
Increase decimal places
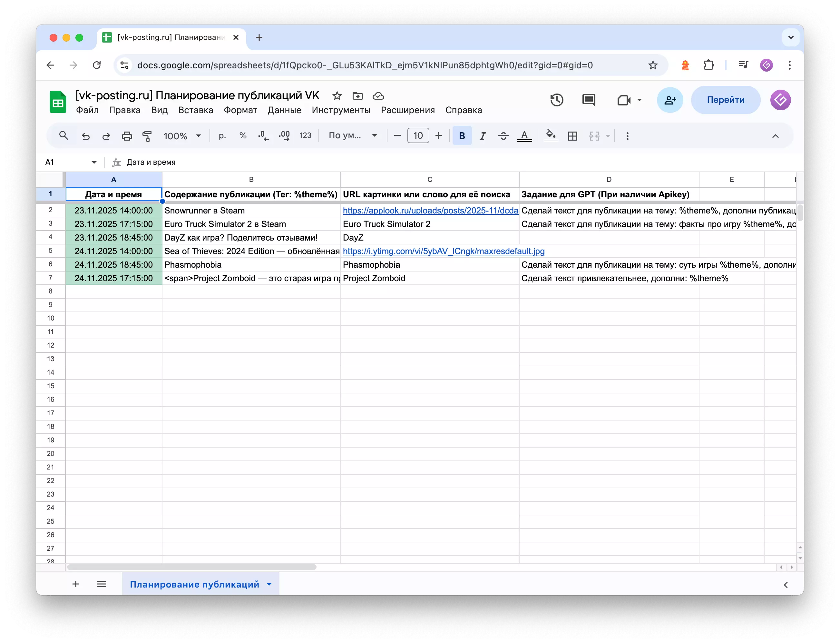point(284,135)
